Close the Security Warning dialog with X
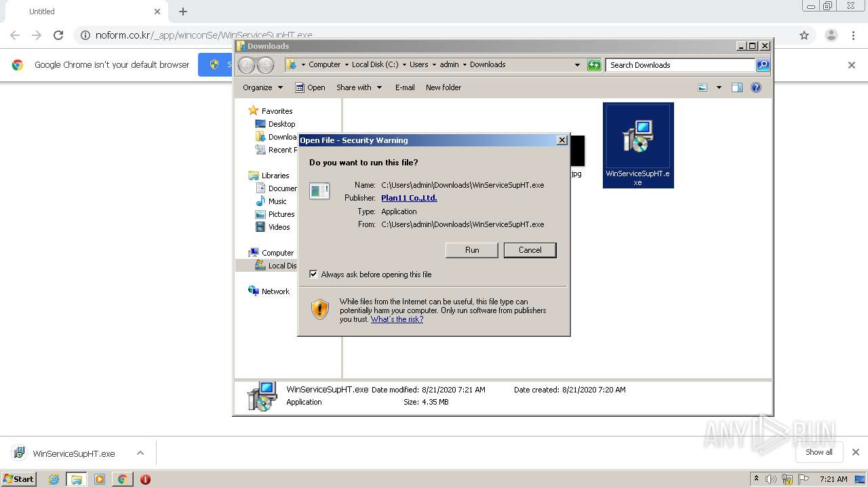This screenshot has height=488, width=868. [561, 140]
